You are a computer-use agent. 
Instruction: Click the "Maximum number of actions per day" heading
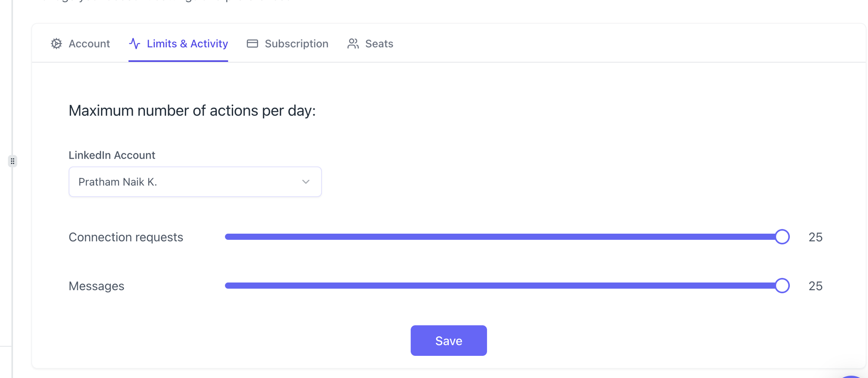point(192,111)
